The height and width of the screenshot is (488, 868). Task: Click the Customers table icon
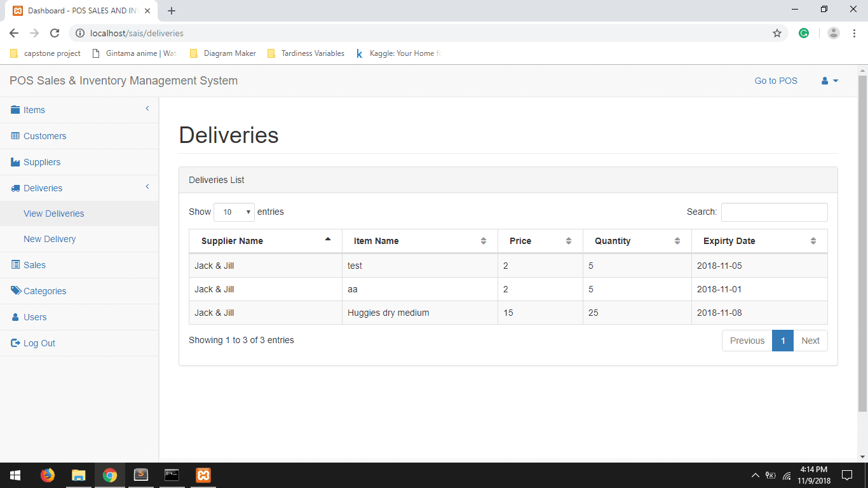14,136
